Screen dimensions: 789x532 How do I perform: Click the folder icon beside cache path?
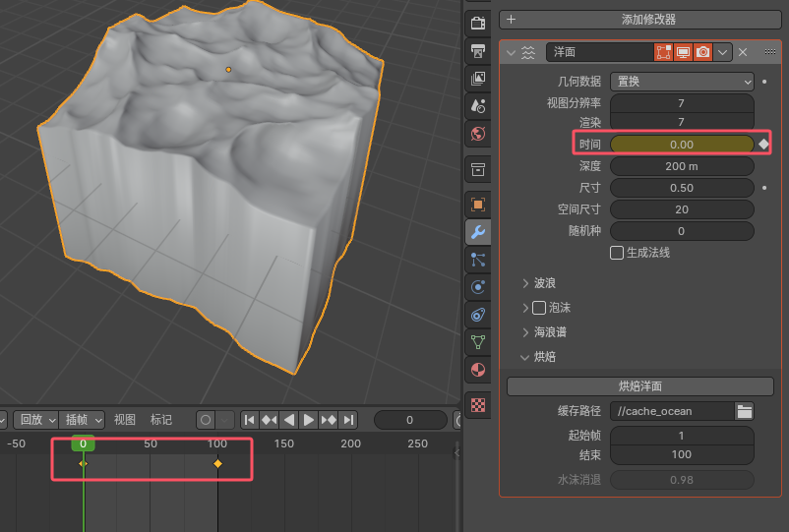745,411
